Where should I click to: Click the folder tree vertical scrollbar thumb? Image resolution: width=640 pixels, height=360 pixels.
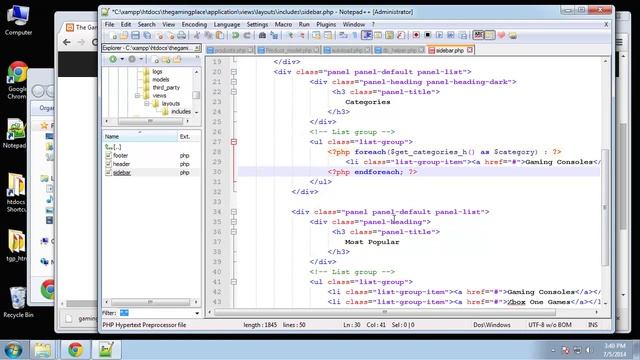196,95
